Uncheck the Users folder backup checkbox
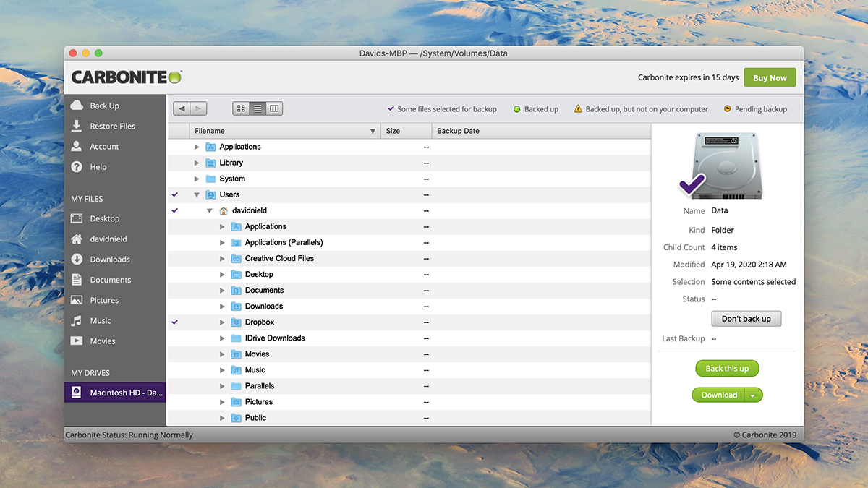The height and width of the screenshot is (488, 868). [174, 194]
